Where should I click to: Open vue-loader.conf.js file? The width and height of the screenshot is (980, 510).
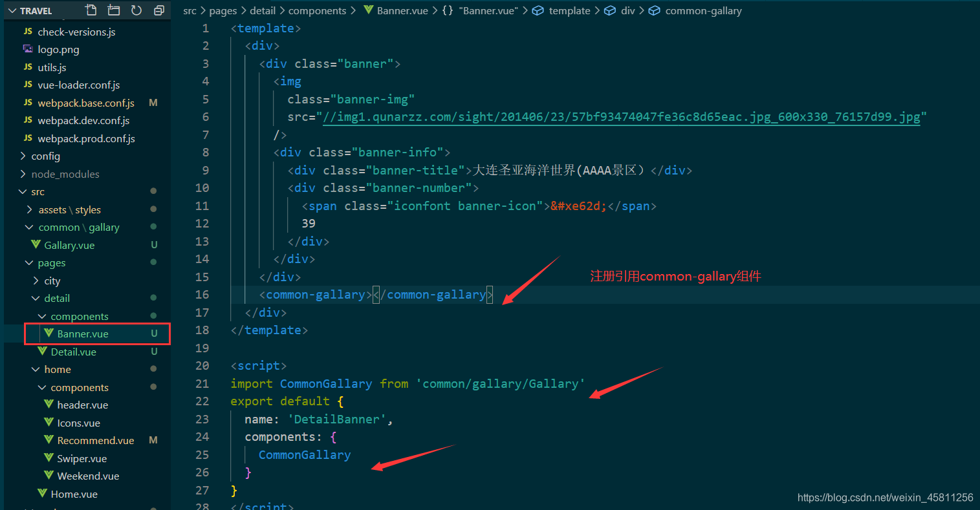coord(79,85)
